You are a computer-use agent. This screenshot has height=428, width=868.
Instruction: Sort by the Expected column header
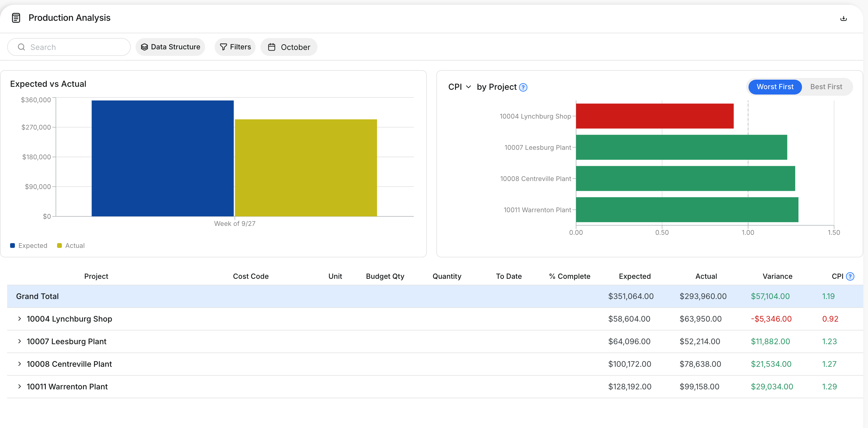634,276
